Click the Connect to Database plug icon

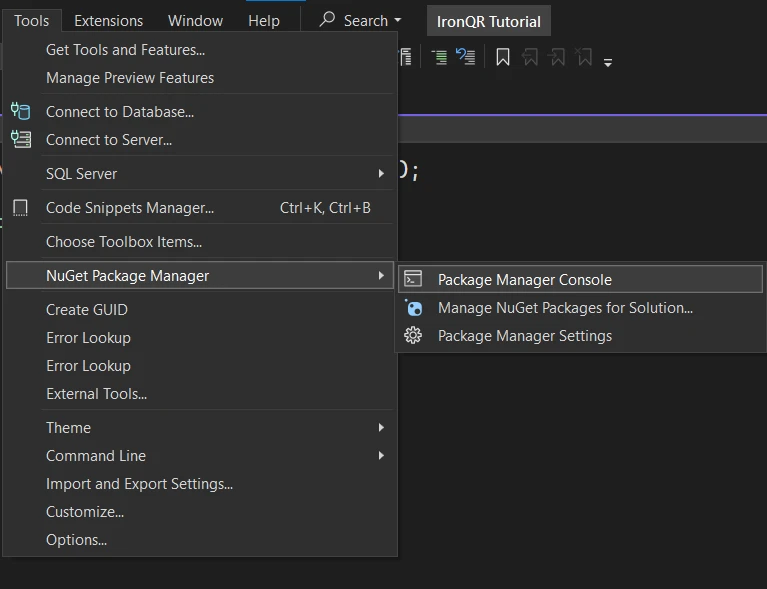point(20,111)
